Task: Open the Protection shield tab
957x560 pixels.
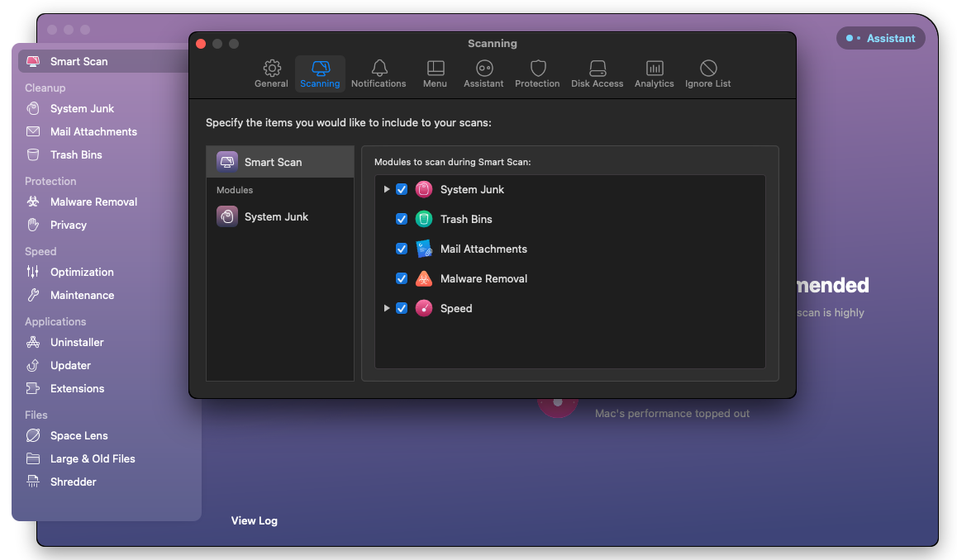Action: click(537, 74)
